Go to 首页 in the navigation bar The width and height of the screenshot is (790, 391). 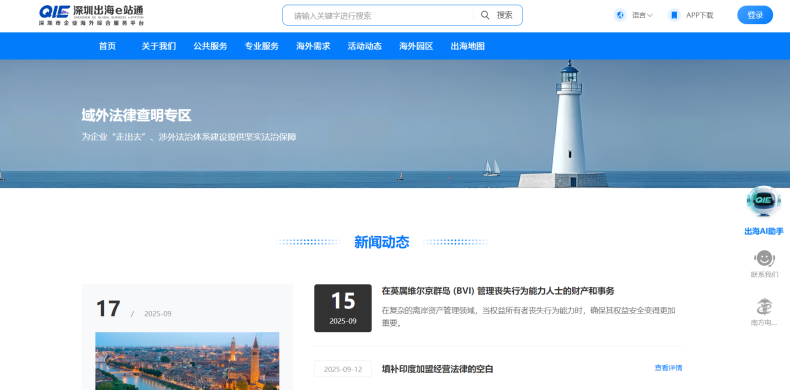tap(107, 46)
